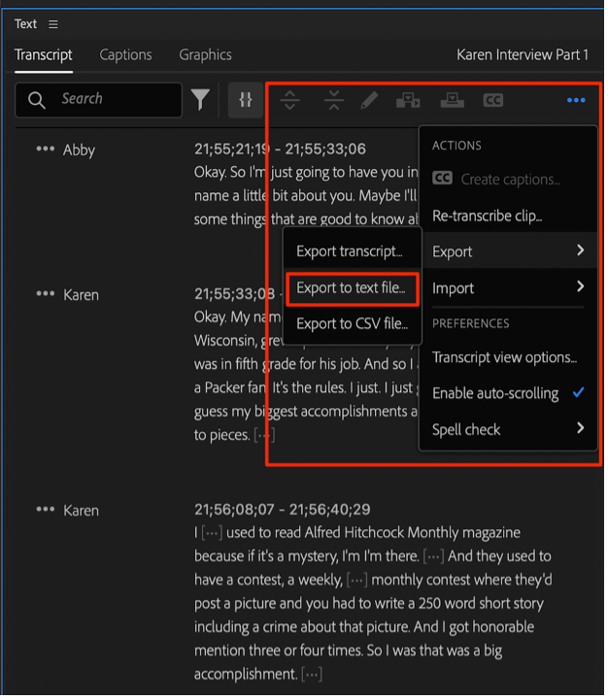Choose Export to text file
Image resolution: width=608 pixels, height=700 pixels.
coord(352,287)
